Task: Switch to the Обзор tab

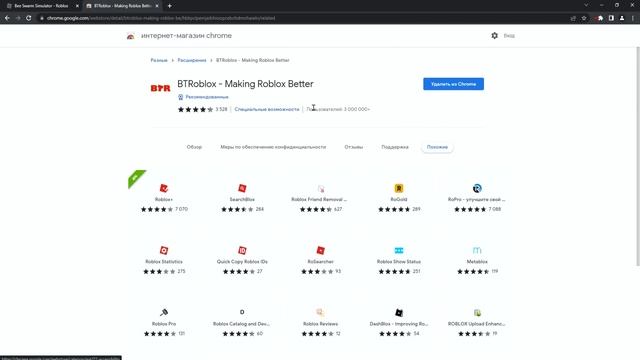Action: click(194, 147)
